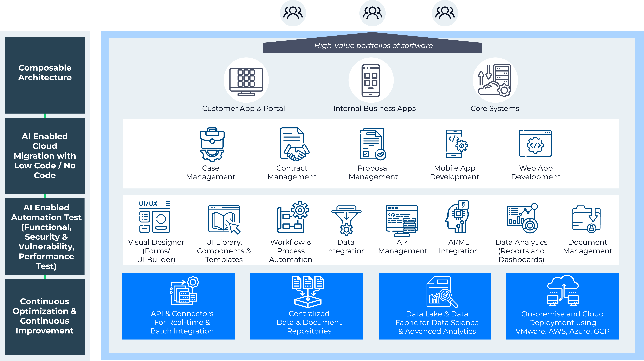This screenshot has height=361, width=644.
Task: Click the "AI/ML Integration" text
Action: (x=459, y=246)
